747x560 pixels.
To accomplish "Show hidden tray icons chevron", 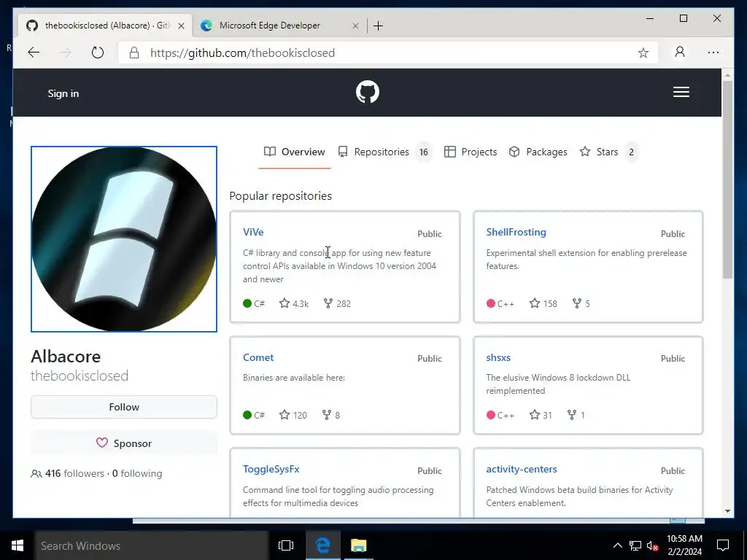I will [x=617, y=545].
